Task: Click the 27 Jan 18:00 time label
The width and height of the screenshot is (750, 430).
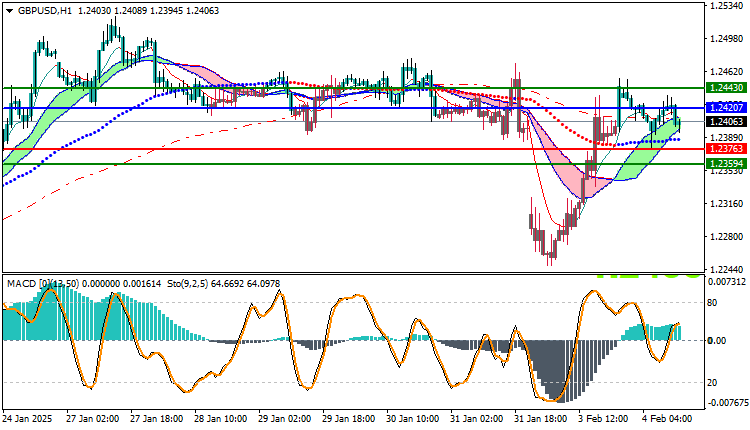Action: pos(157,419)
